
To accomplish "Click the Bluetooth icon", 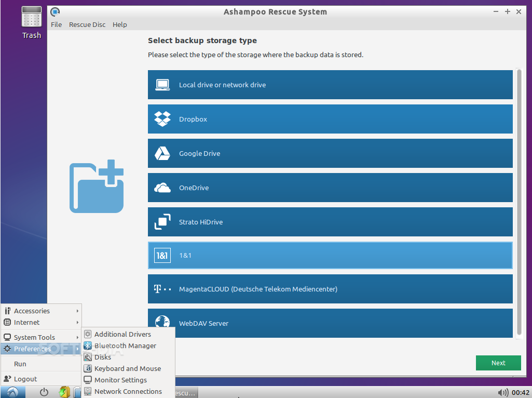I will click(88, 346).
